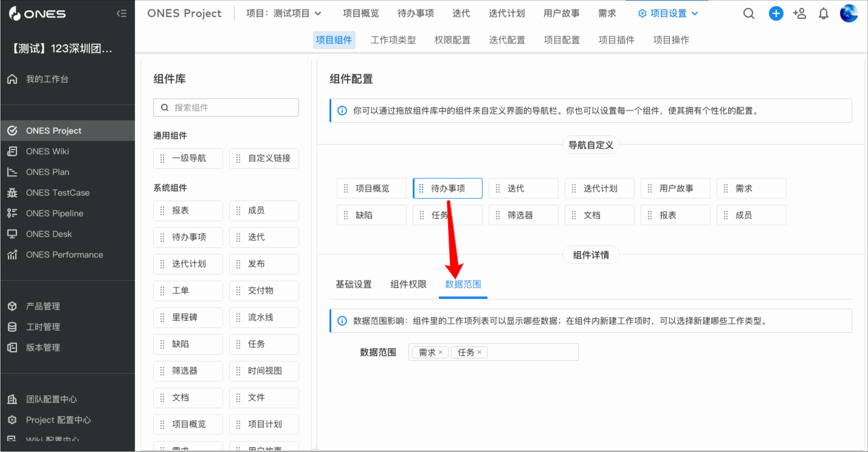Go to 用户故事 in the top navigation
The height and width of the screenshot is (452, 868).
(x=561, y=13)
